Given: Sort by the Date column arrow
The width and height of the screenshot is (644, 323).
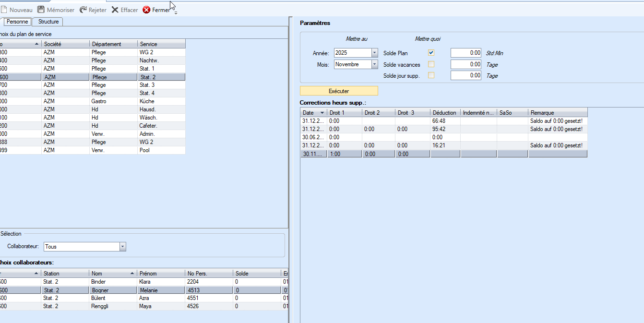Looking at the screenshot, I should (322, 113).
